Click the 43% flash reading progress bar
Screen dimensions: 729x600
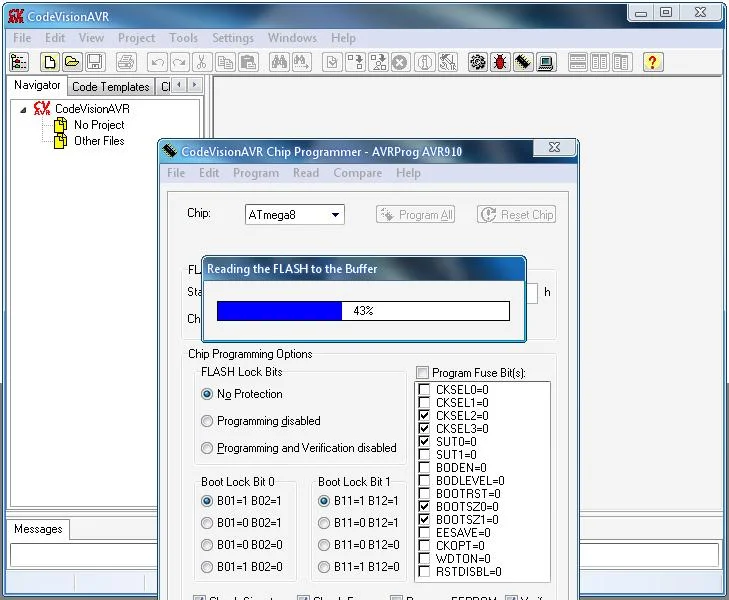(363, 311)
